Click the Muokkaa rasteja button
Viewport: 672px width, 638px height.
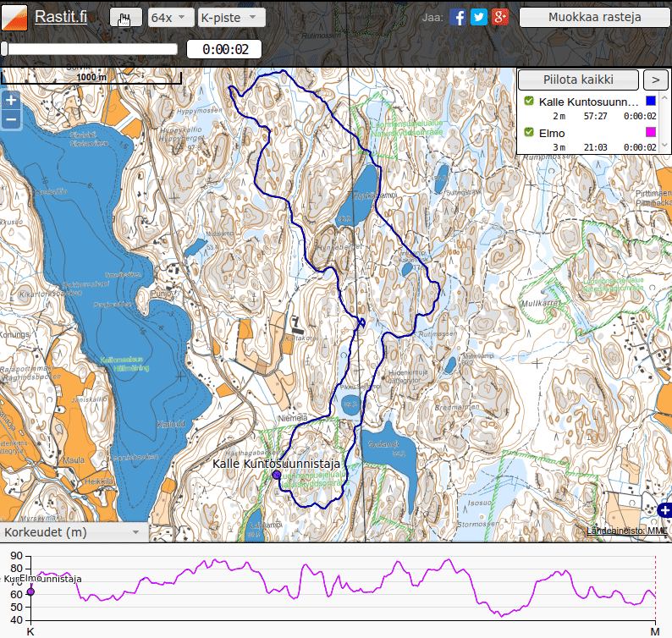pos(594,18)
